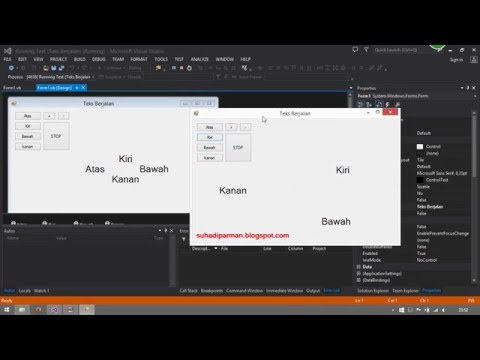The height and width of the screenshot is (360, 480).
Task: Open File Explorer from the taskbar
Action: (x=22, y=310)
